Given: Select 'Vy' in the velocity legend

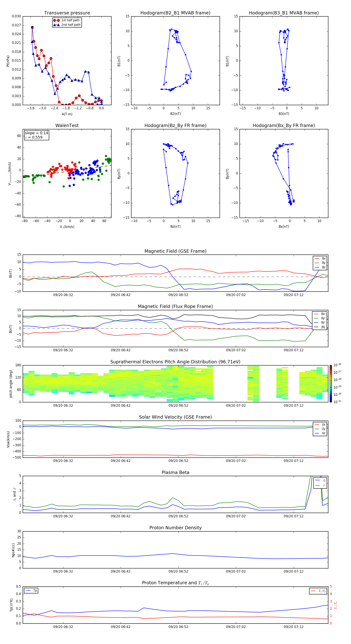Looking at the screenshot, I should click(320, 429).
